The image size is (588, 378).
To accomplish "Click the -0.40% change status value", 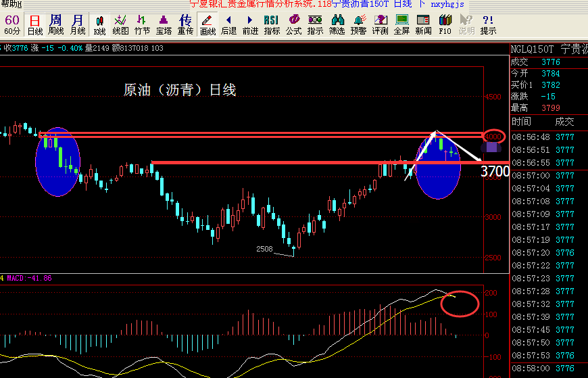I will (70, 48).
